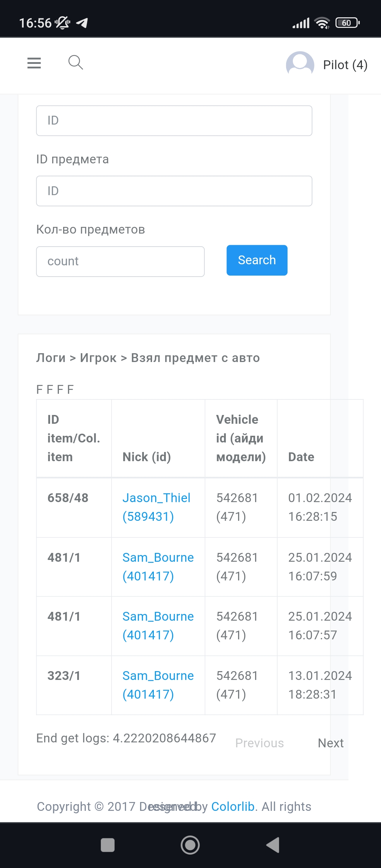Open Sam_Bourne link for 323/1 row

[x=158, y=685]
